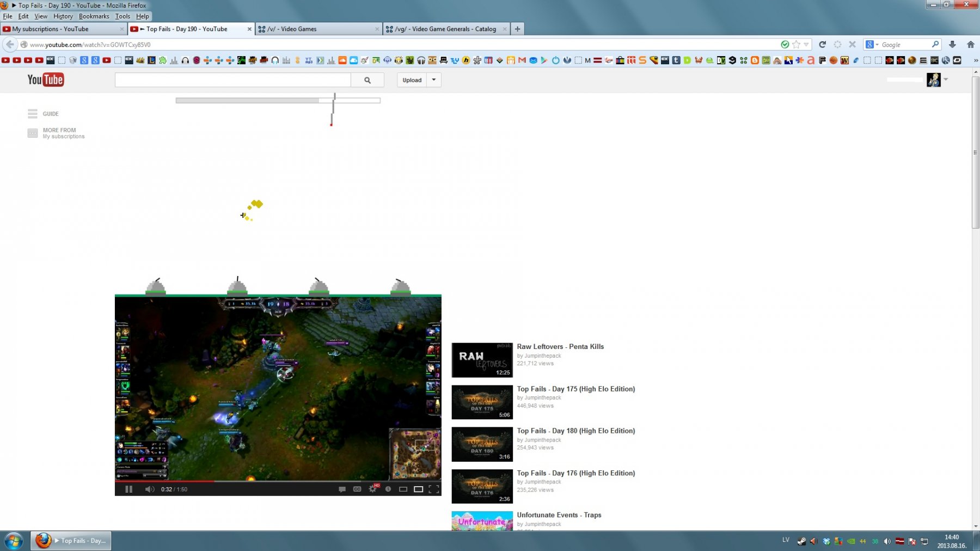Switch the player to large size
Viewport: 980px width, 551px height.
coord(418,489)
